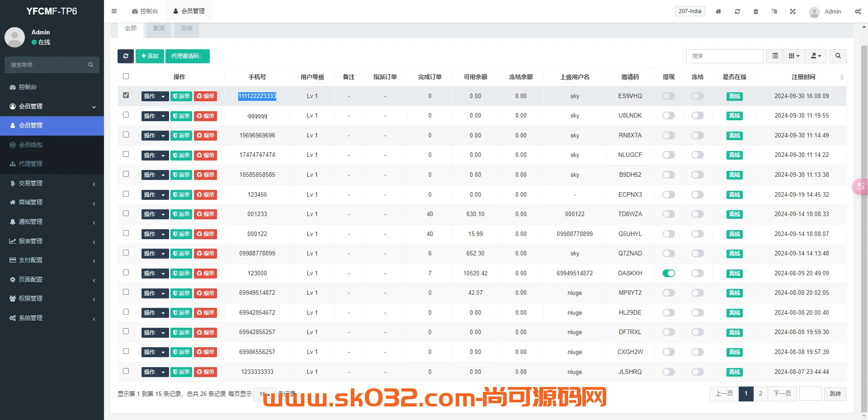Click the trash clear-cache icon in navbar
868x420 pixels.
tap(755, 11)
